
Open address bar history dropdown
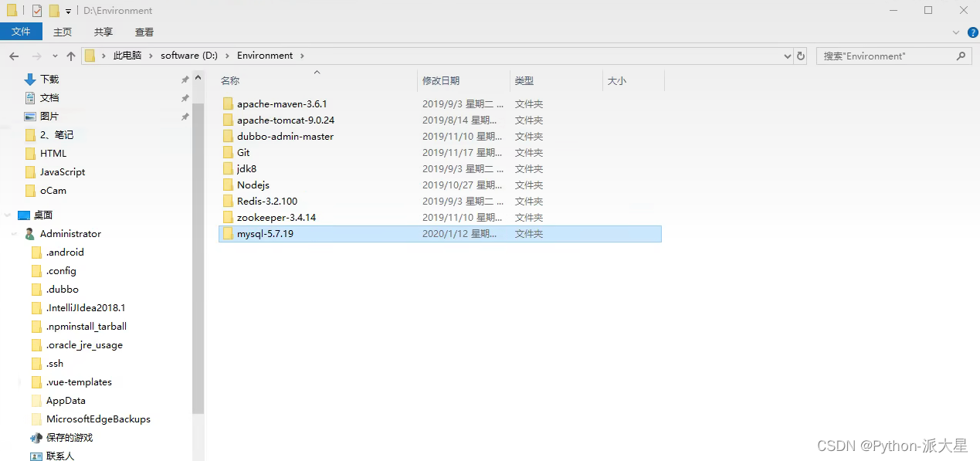point(788,56)
